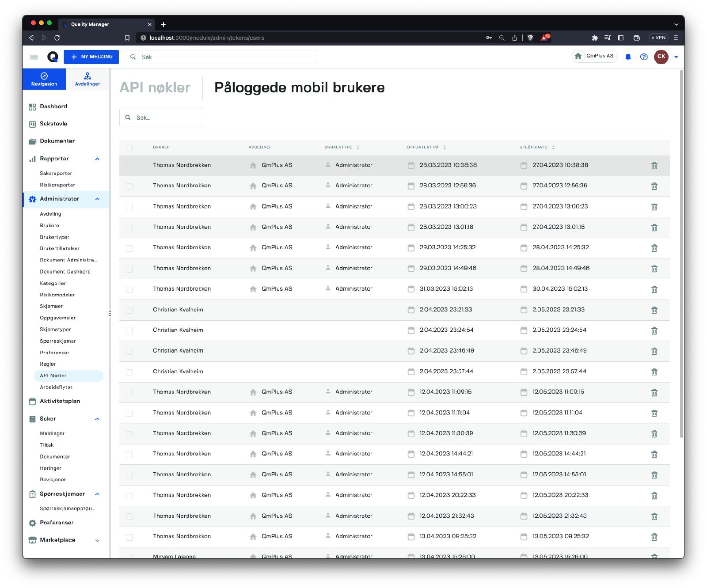This screenshot has height=588, width=707.
Task: Open Brukertyper in the sidebar
Action: coord(54,237)
